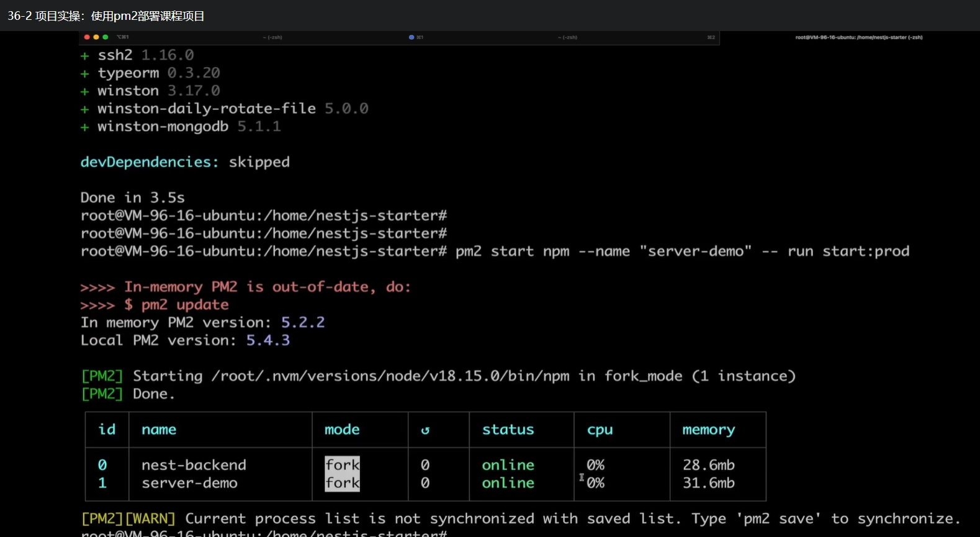
Task: Click the 'cpu' table column header
Action: coord(600,430)
